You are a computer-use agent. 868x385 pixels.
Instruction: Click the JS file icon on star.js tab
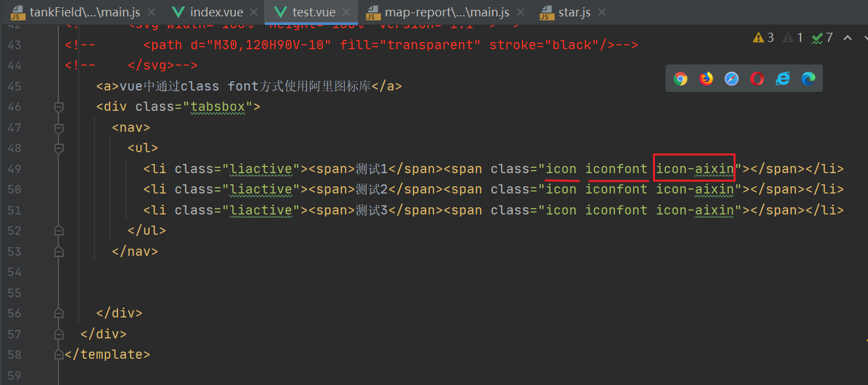pyautogui.click(x=545, y=12)
